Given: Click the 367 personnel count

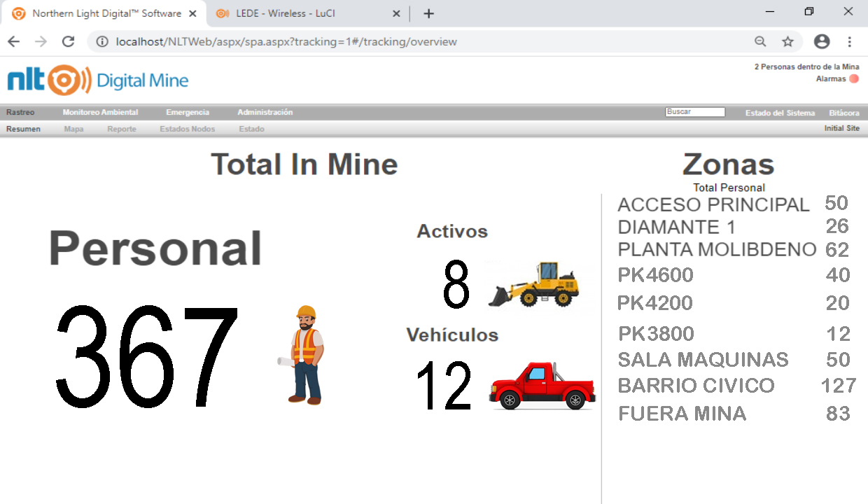Looking at the screenshot, I should click(x=147, y=357).
